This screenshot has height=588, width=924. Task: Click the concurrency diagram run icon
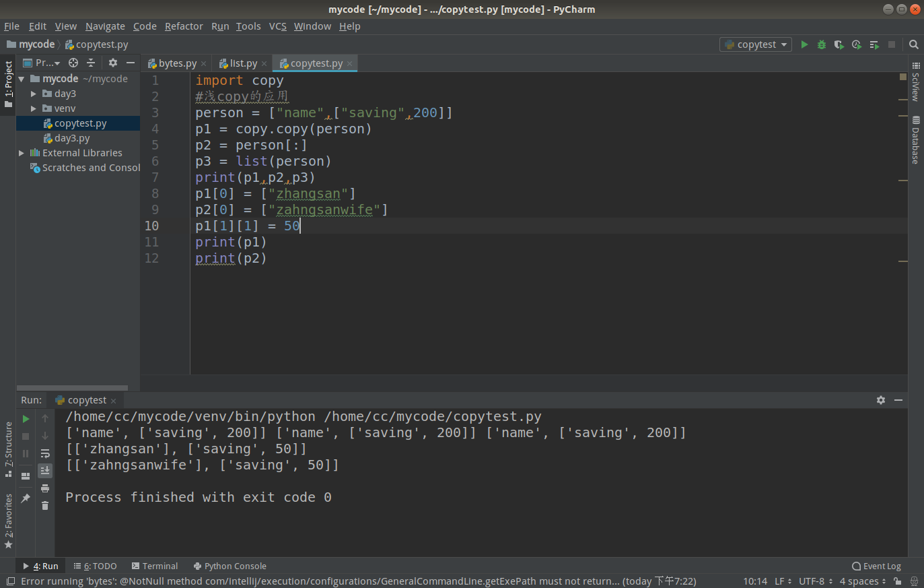[x=874, y=44]
